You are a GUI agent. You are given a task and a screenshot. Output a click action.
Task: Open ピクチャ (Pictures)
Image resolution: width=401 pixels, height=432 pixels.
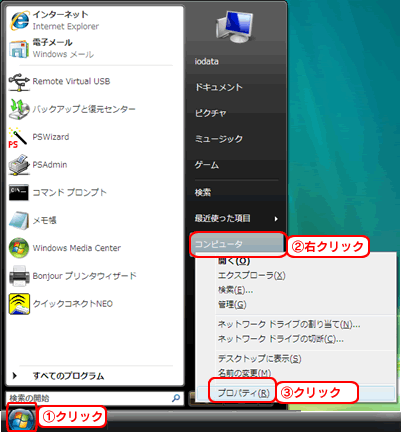point(211,113)
